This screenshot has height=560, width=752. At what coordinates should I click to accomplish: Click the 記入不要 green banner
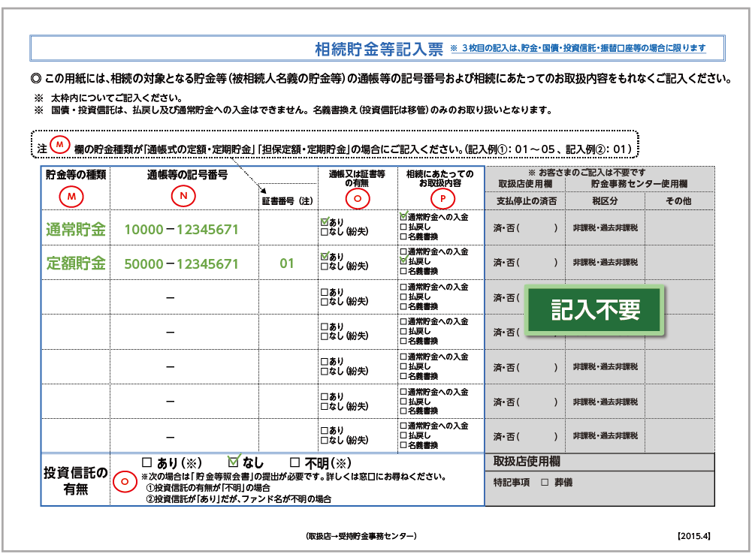coord(595,309)
